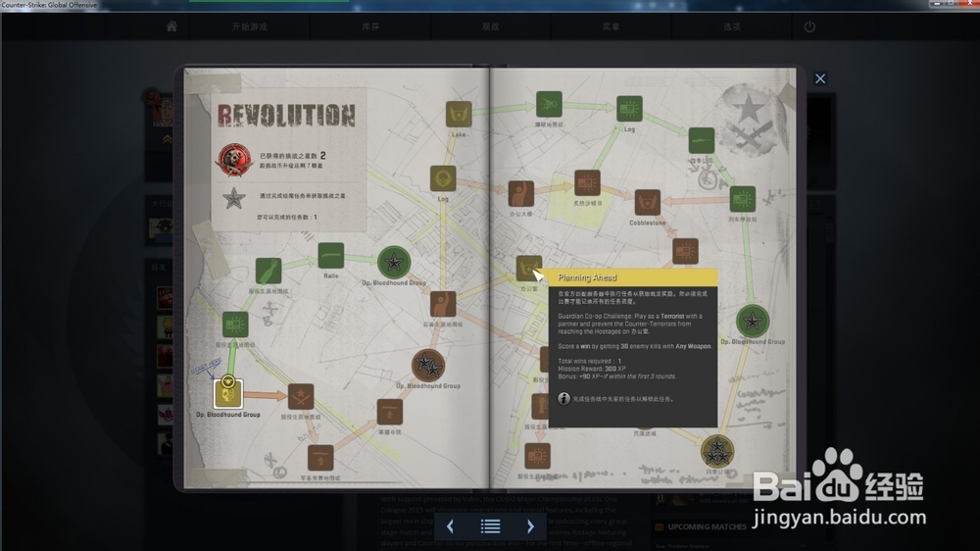Select the highlighted START HERE mission node
The width and height of the screenshot is (980, 551).
(x=227, y=393)
